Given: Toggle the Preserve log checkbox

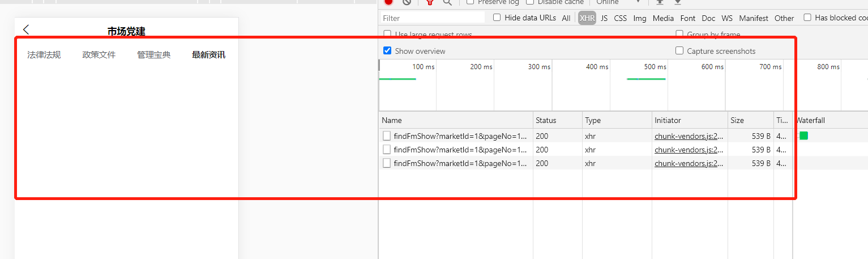Looking at the screenshot, I should [x=471, y=2].
